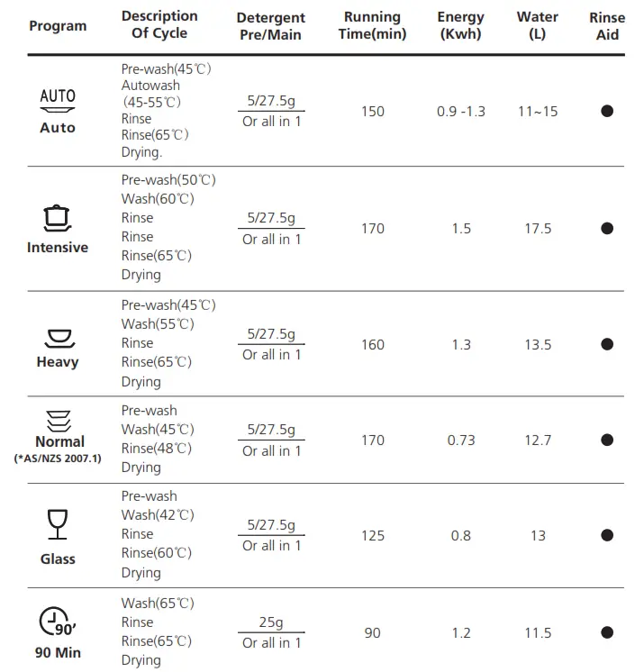Click the Description Of Cycle header

point(159,25)
